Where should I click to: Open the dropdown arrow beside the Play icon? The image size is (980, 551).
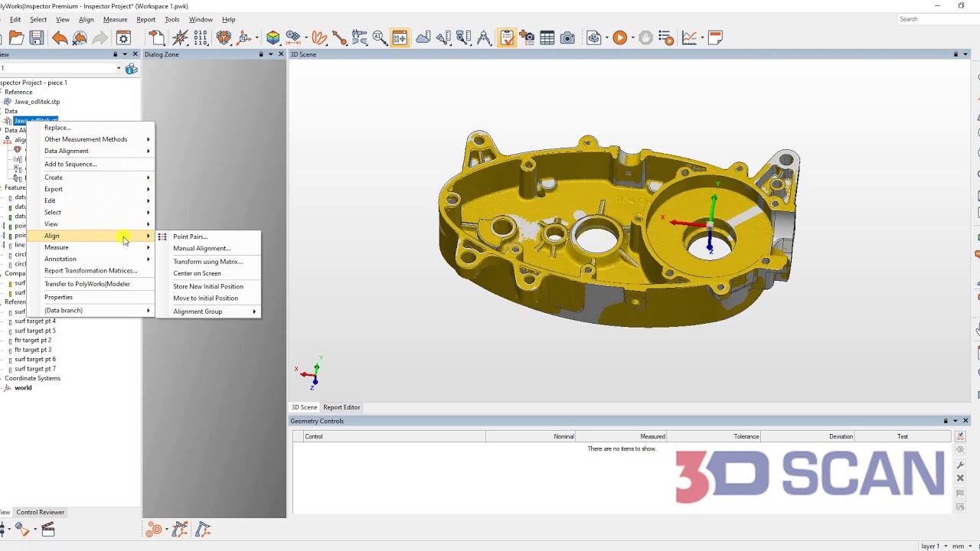point(632,37)
